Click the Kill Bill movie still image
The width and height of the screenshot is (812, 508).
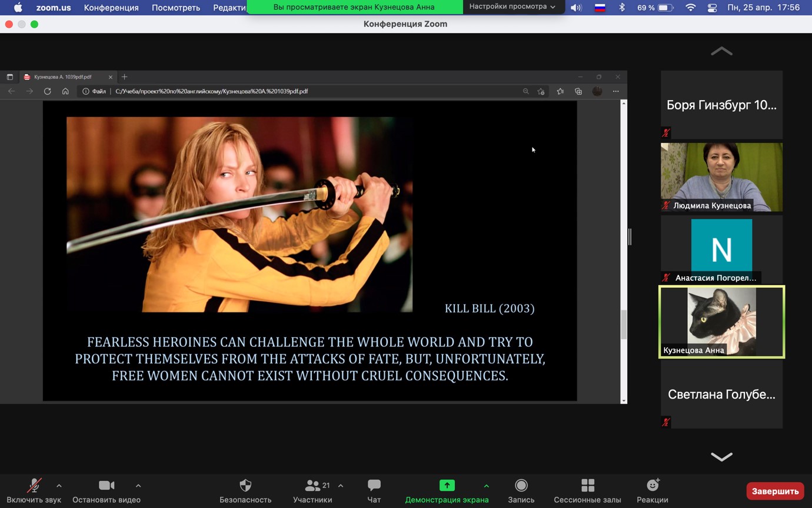239,214
